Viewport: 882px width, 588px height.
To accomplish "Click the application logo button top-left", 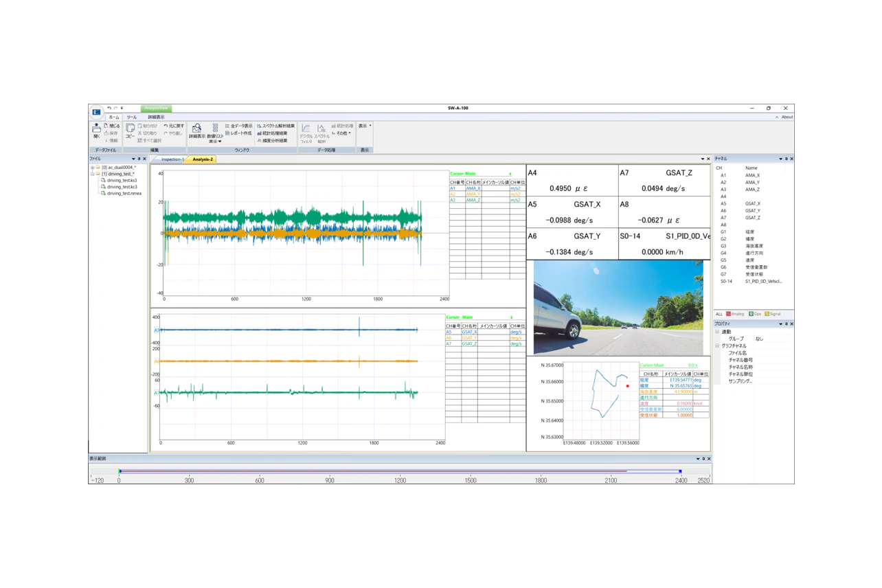I will (x=96, y=111).
